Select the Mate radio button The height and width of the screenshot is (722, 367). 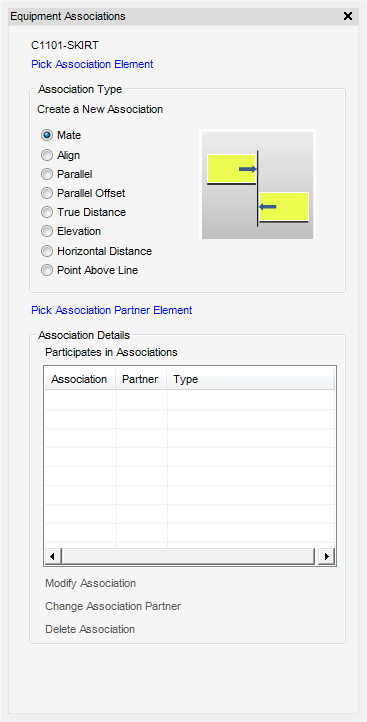coord(47,135)
